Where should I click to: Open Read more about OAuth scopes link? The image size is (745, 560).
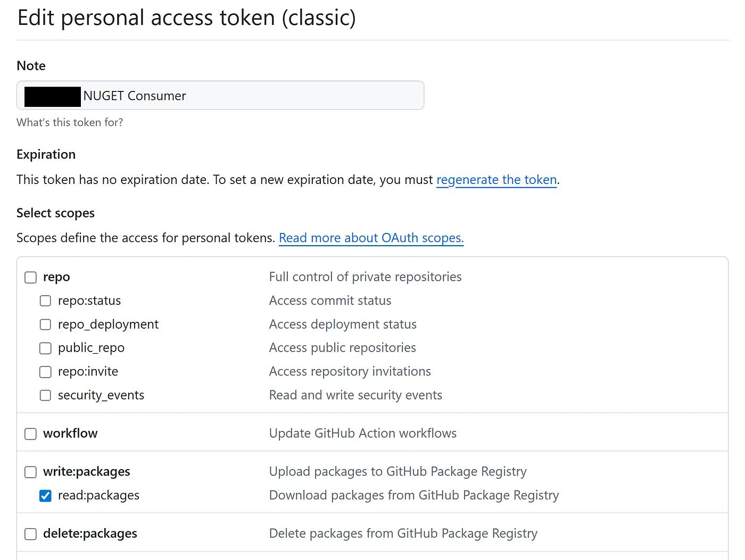click(371, 238)
